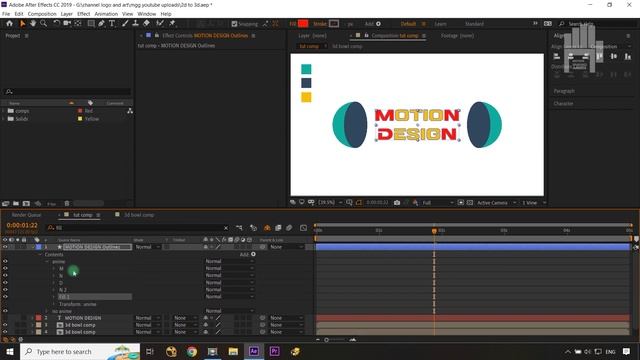Open the project flowchart icon beside comps folder
This screenshot has width=640, height=360.
(130, 111)
